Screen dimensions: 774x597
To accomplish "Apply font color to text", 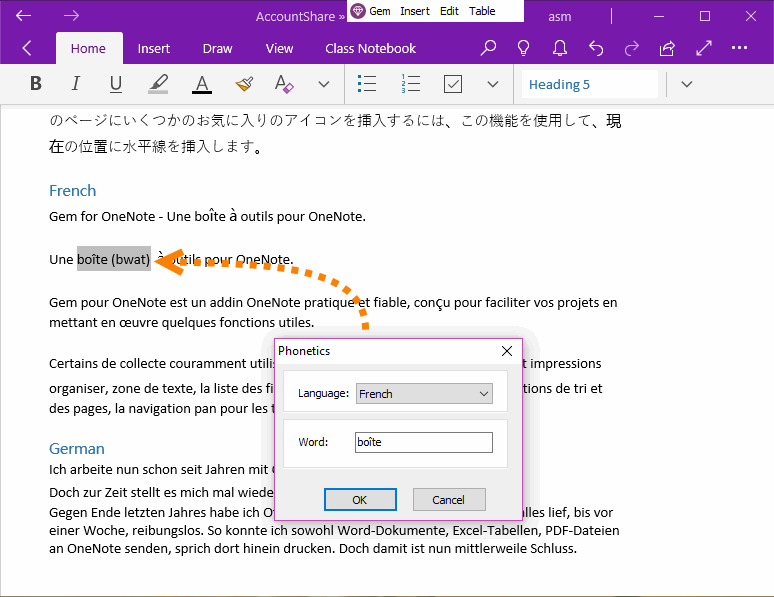I will click(x=201, y=84).
